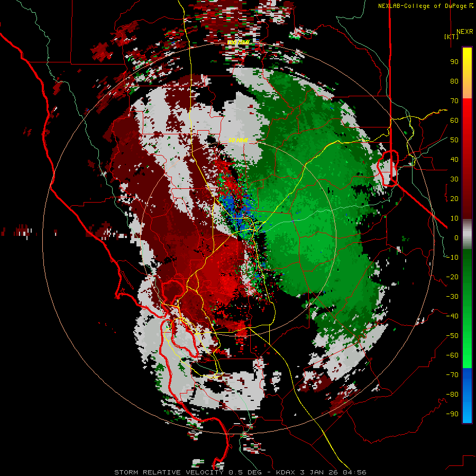Click the 10 value on the velocity scale
Screen dimensions: 476x476
tap(454, 218)
